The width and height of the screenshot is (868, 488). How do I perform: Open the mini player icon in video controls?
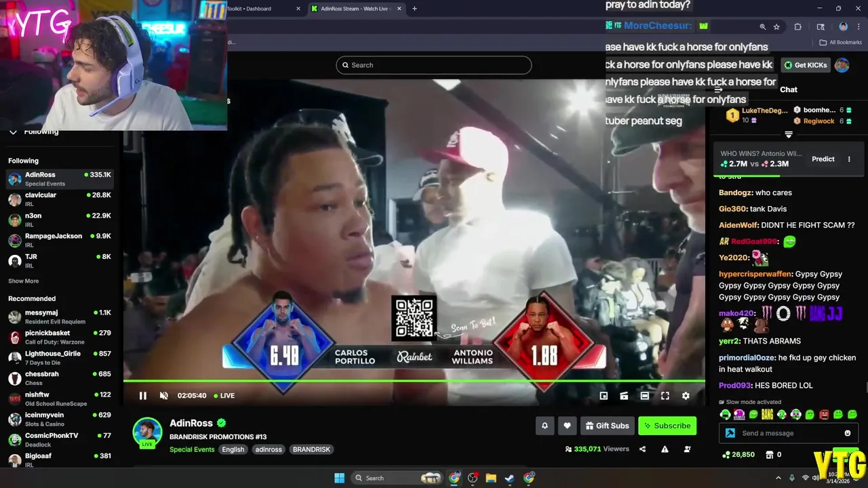tap(604, 396)
